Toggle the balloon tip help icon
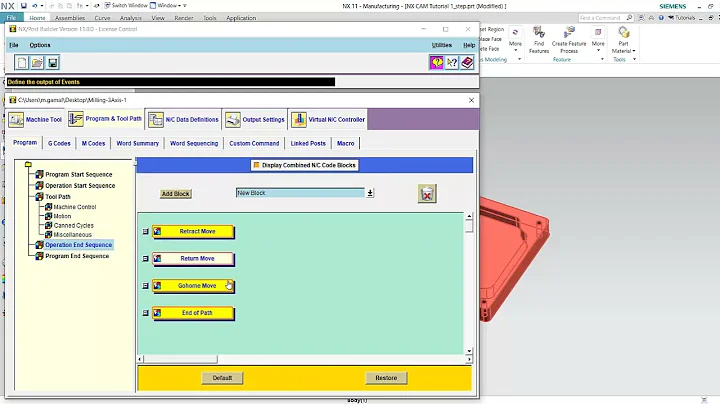 point(436,62)
